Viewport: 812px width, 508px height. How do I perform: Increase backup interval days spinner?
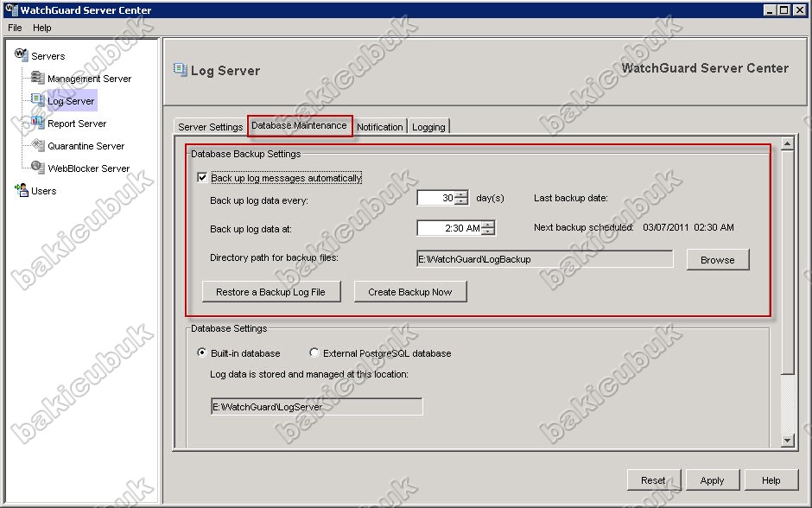click(461, 194)
